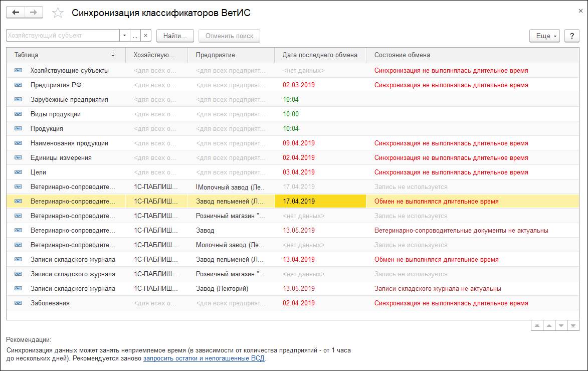Click row icon for Предприятия РФ
588x371 pixels.
click(x=19, y=85)
